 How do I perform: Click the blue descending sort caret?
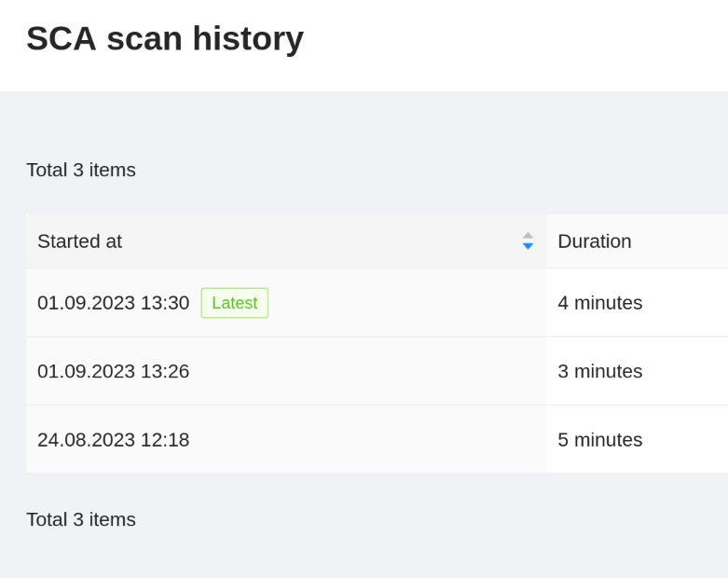click(528, 246)
